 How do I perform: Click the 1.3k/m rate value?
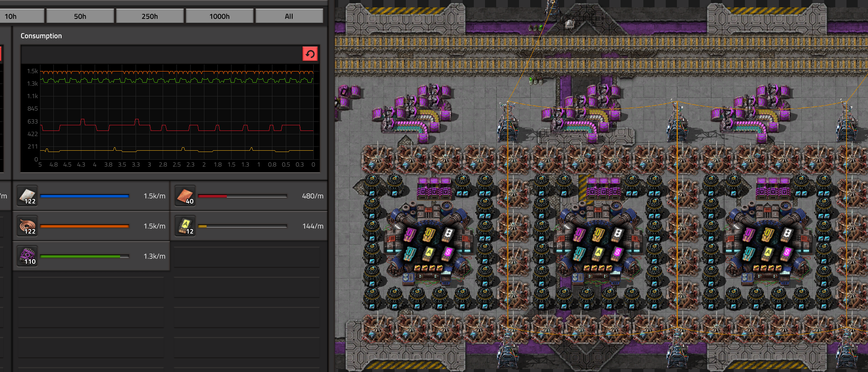[x=154, y=256]
